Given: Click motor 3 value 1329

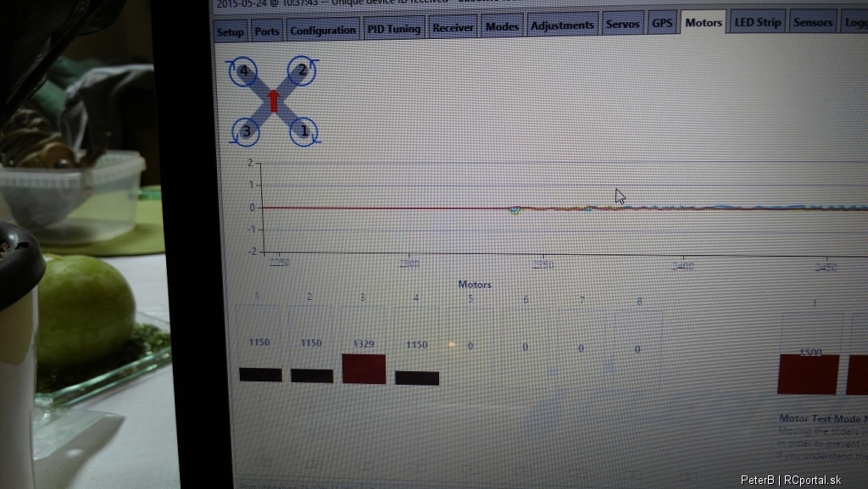Looking at the screenshot, I should (363, 343).
